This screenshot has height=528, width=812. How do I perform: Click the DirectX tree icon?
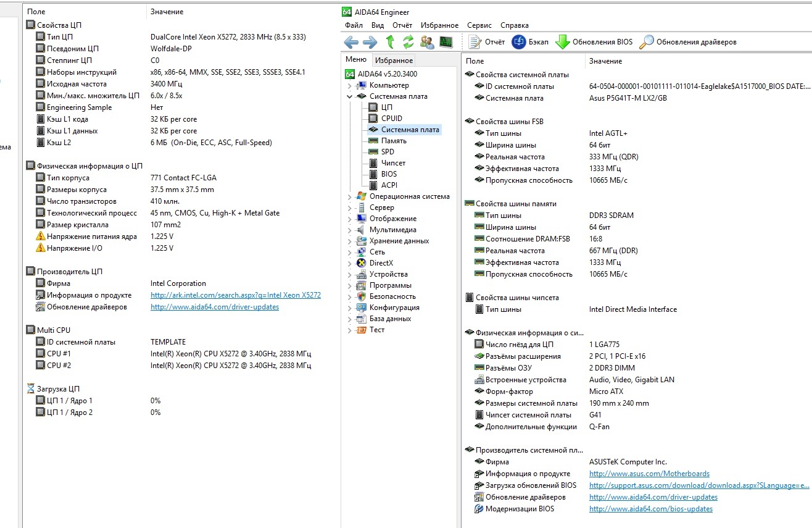[362, 263]
